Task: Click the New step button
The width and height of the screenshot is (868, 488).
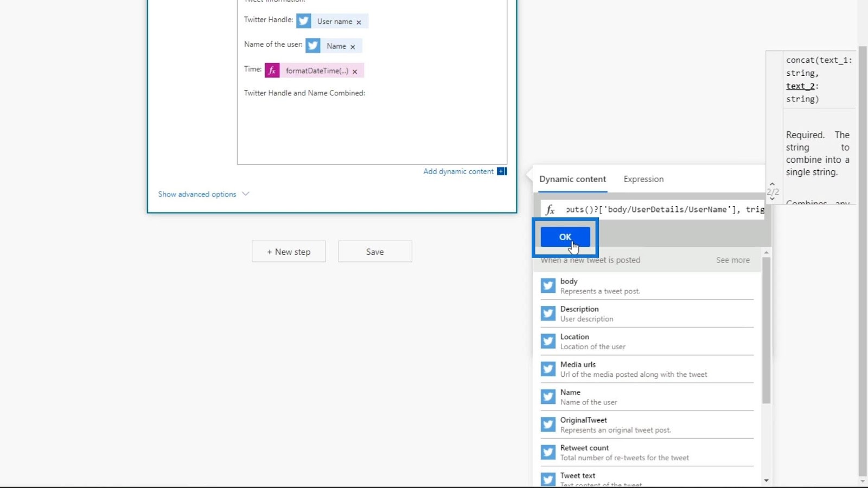Action: click(x=289, y=252)
